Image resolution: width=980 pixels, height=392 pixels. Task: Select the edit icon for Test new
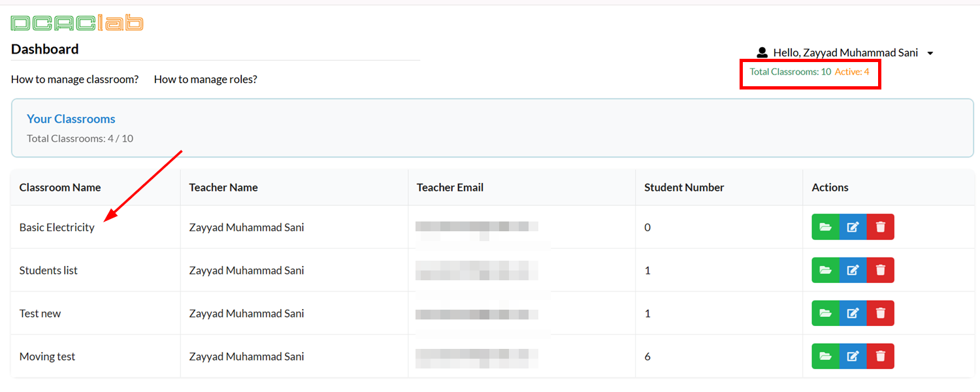coord(853,313)
